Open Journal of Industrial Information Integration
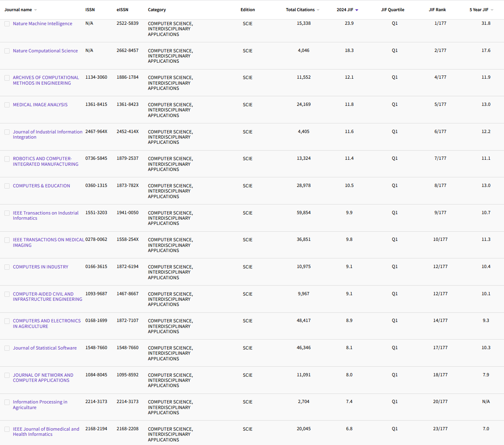This screenshot has width=504, height=445. [x=47, y=134]
